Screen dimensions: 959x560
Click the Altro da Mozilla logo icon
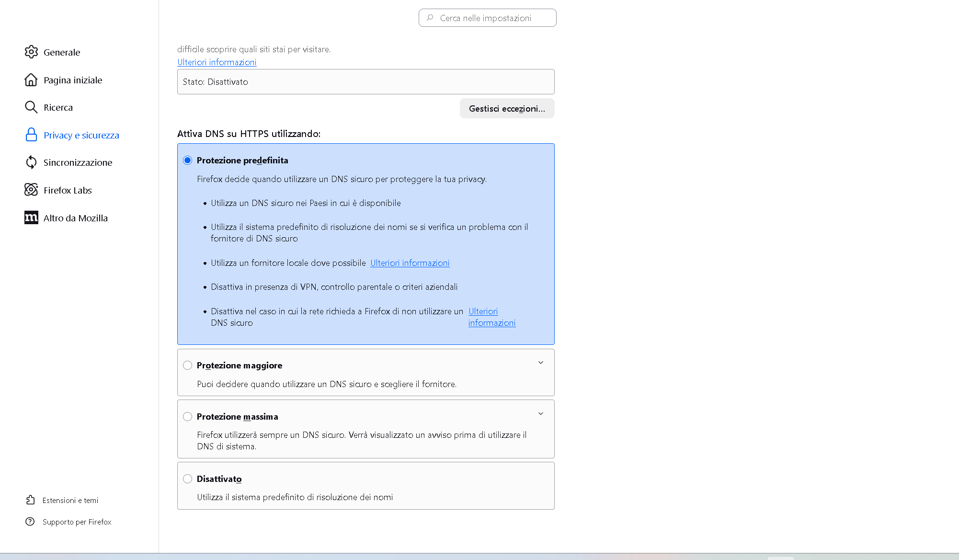point(31,218)
